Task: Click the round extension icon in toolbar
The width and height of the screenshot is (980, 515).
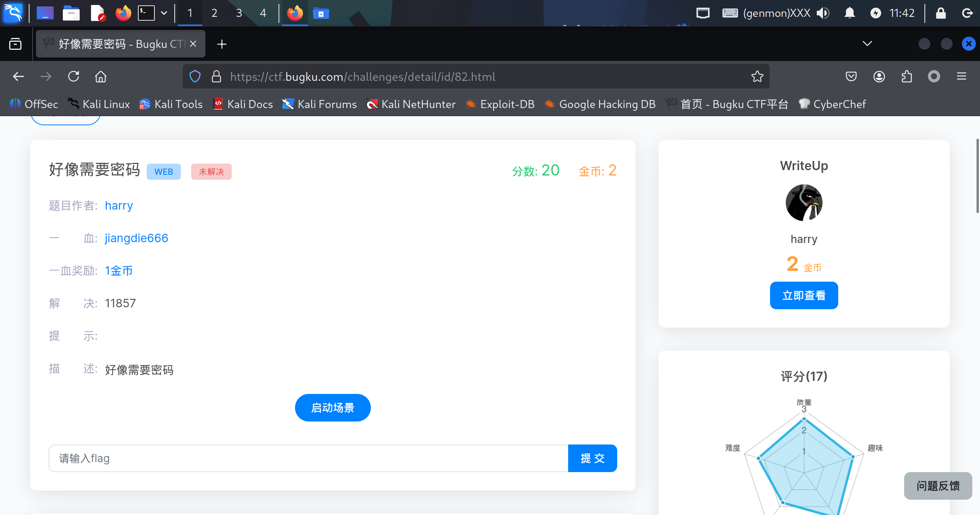Action: coord(934,77)
